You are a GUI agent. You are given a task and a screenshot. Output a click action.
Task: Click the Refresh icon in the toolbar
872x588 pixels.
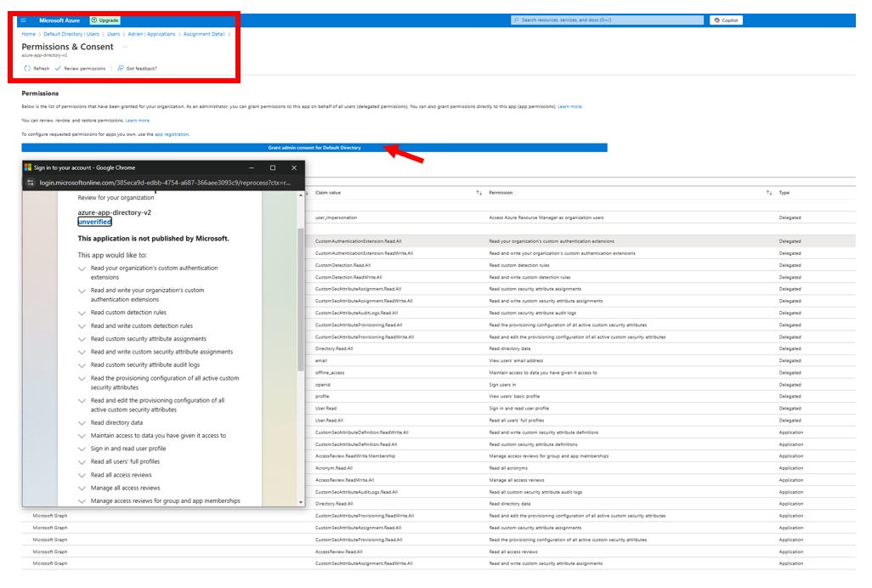click(27, 68)
